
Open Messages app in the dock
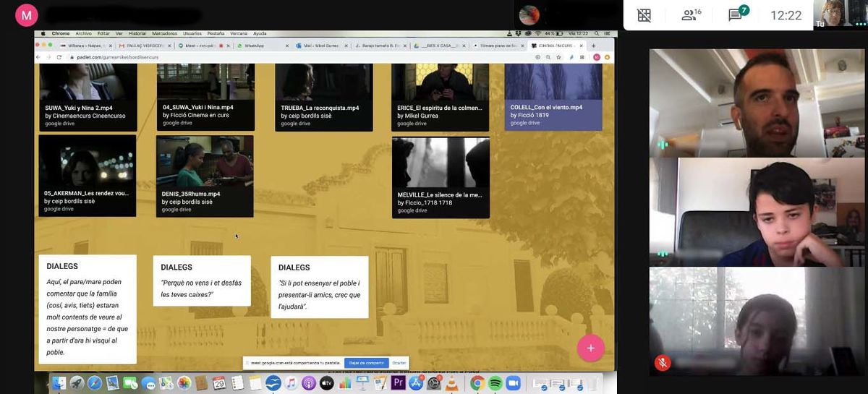(150, 382)
